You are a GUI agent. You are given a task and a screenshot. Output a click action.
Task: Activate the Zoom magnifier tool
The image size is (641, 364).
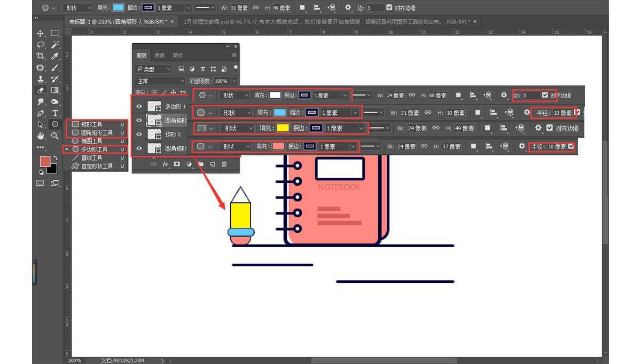[54, 136]
